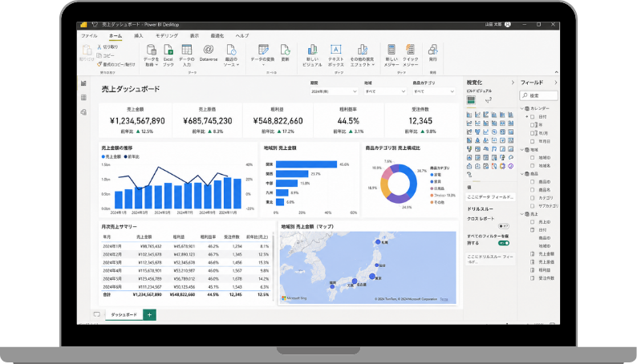Toggle the クロス レポート switch

[503, 226]
